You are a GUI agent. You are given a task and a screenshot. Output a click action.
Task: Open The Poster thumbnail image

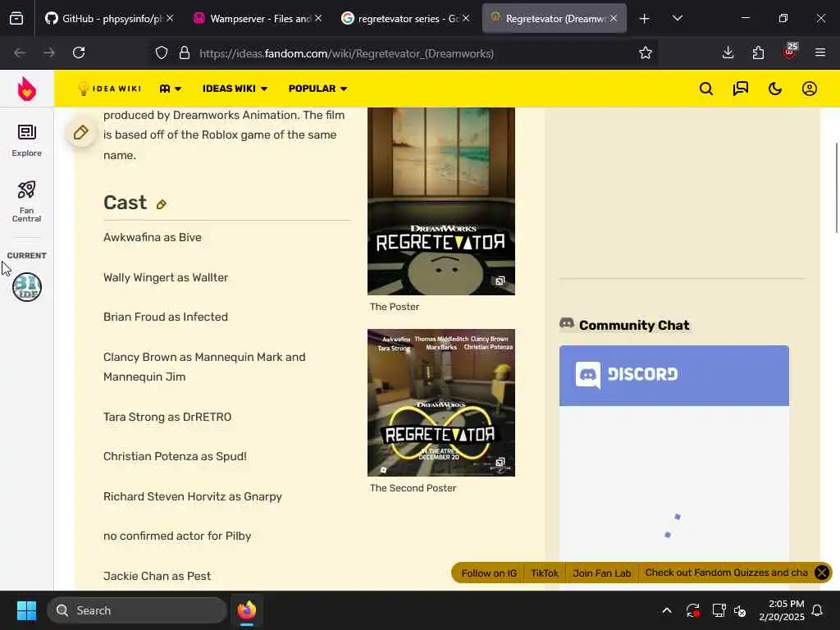441,201
